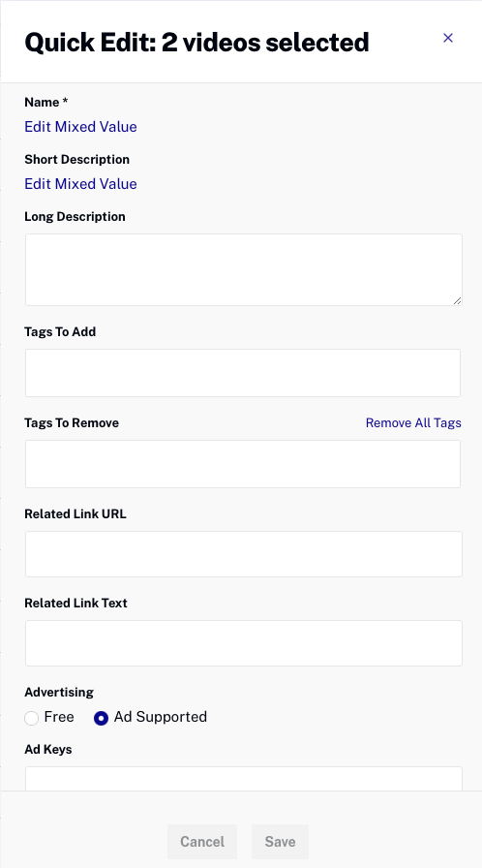Click the Save button
The height and width of the screenshot is (868, 482).
(x=281, y=842)
